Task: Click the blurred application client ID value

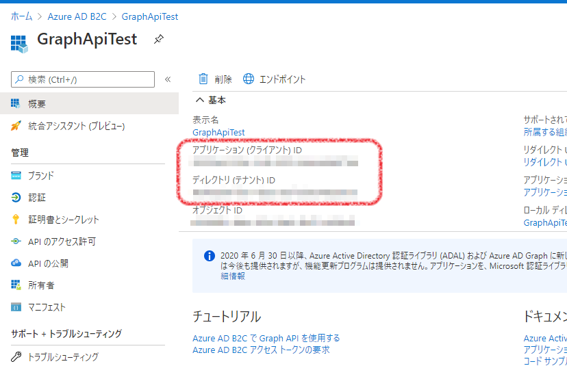Action: pyautogui.click(x=274, y=161)
